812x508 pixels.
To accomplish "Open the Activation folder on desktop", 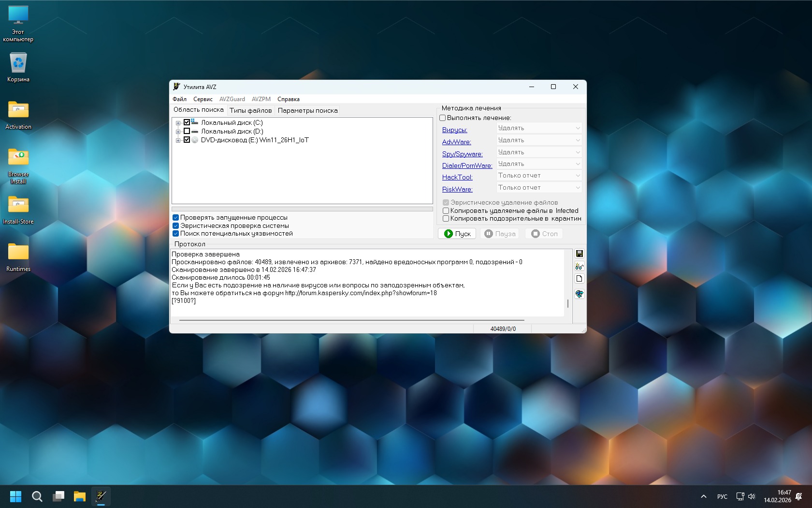I will point(18,115).
